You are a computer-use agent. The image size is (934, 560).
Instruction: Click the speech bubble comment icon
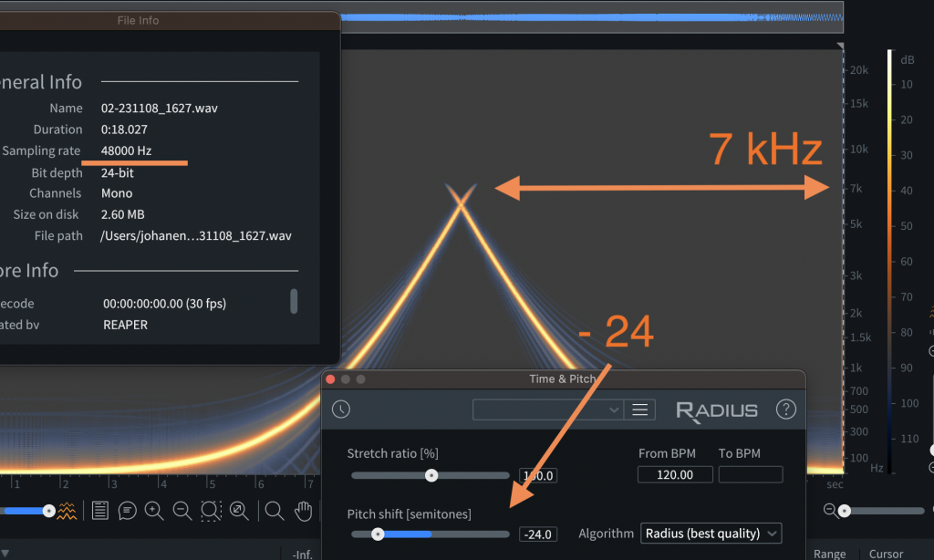pyautogui.click(x=128, y=511)
